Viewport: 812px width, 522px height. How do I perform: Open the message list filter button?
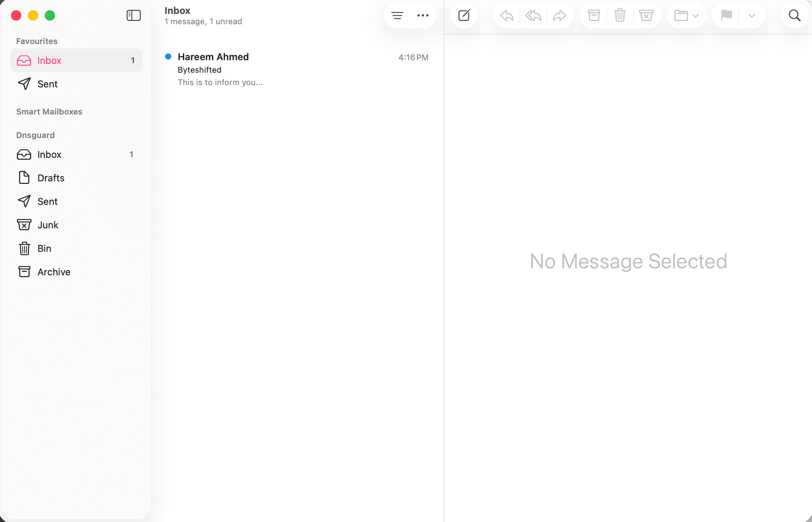pyautogui.click(x=397, y=15)
